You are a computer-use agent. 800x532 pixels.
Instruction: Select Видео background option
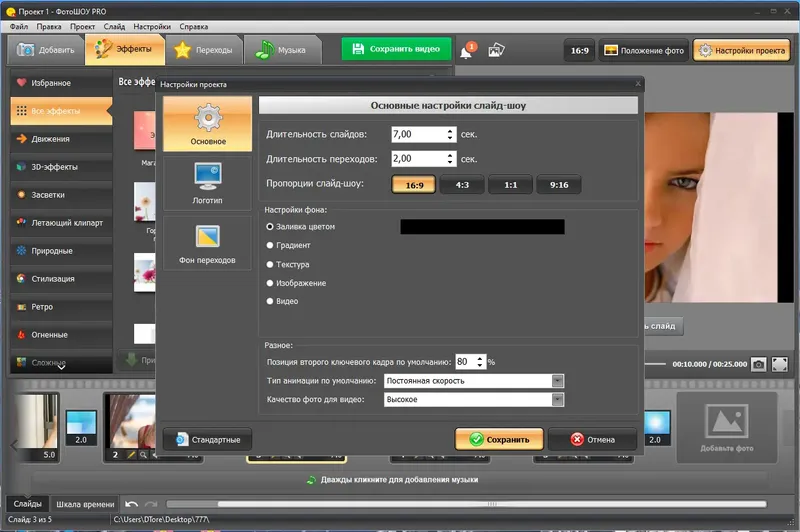point(282,301)
